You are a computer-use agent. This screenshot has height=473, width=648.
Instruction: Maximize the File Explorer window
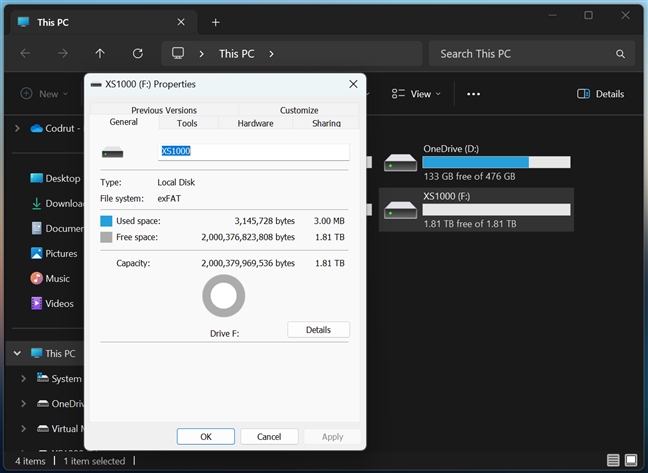588,15
